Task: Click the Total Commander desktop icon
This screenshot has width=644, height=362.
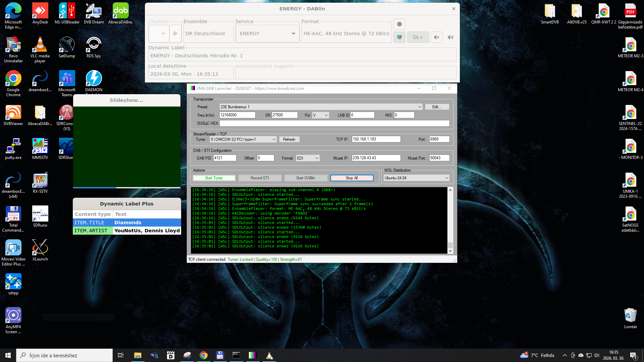Action: (13, 219)
